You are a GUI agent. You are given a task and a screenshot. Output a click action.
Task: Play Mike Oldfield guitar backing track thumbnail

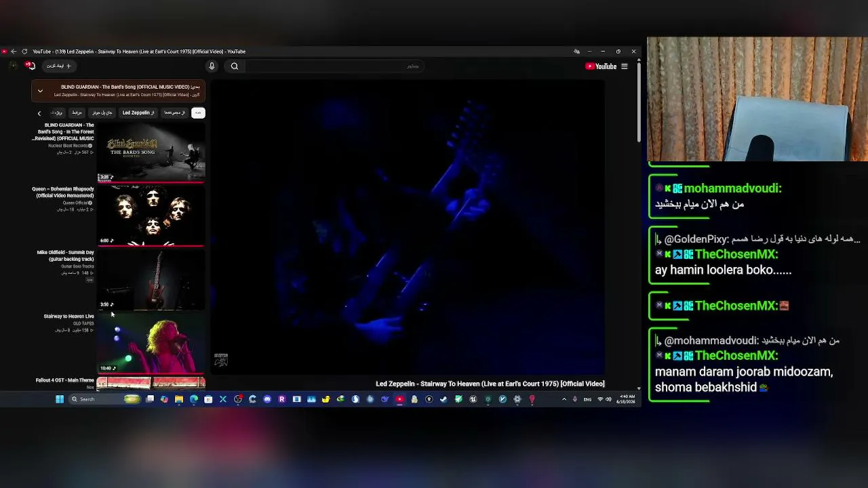(x=151, y=280)
